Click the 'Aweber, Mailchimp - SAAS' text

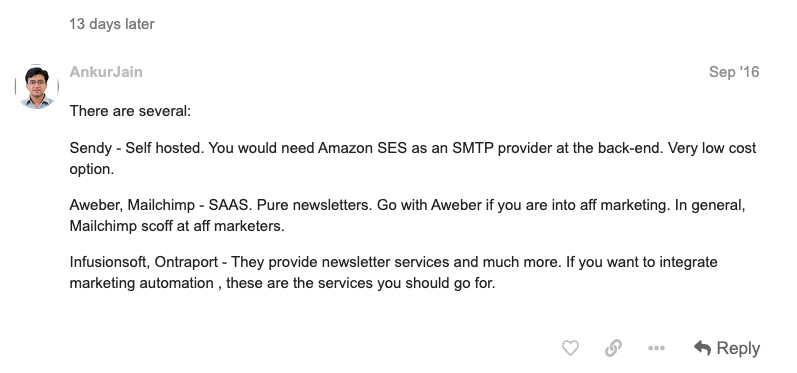(161, 205)
